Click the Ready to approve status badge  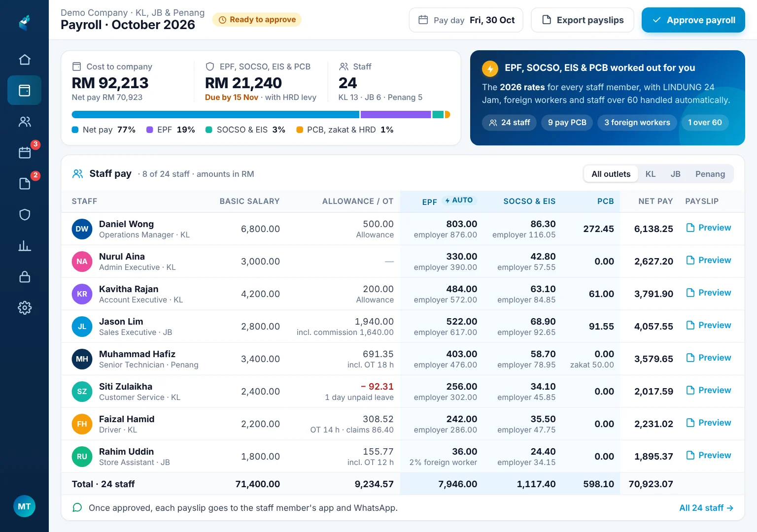(x=257, y=20)
